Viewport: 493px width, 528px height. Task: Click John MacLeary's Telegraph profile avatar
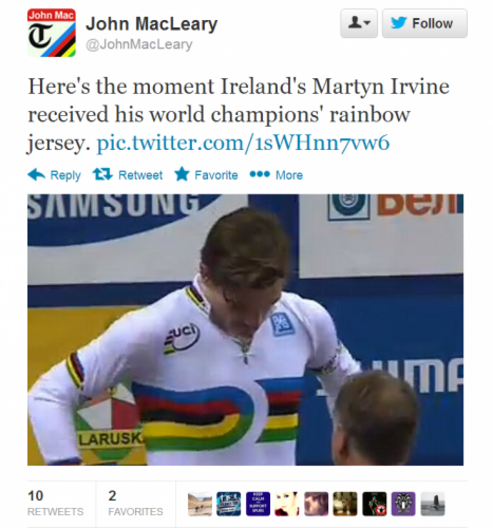click(x=51, y=33)
